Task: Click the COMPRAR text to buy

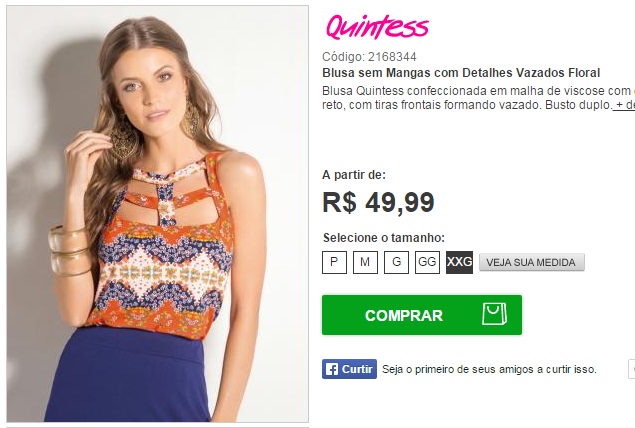Action: click(404, 315)
